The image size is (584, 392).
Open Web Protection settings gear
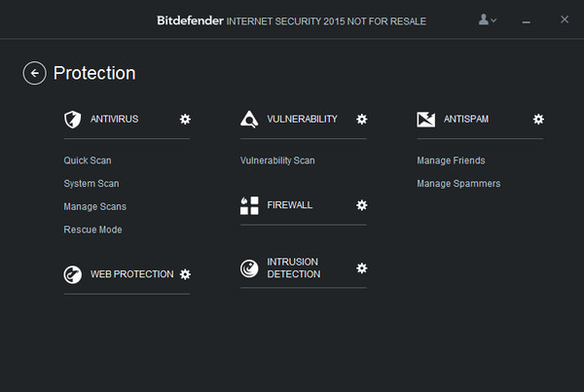coord(185,274)
